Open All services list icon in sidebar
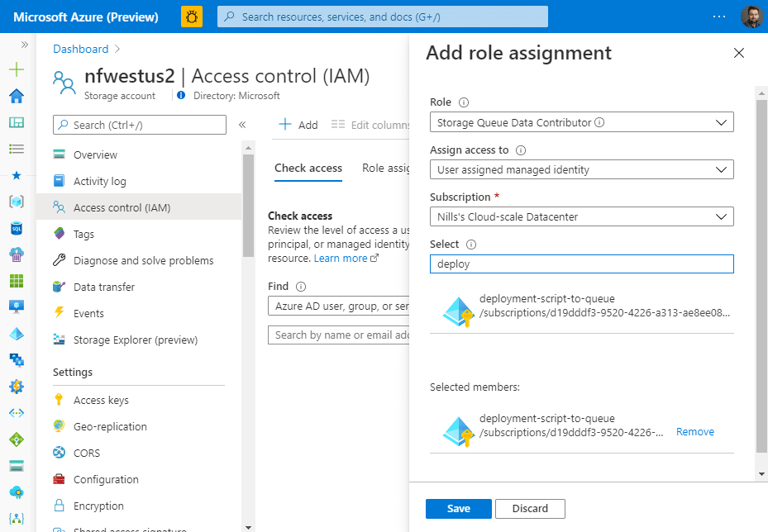Viewport: 768px width, 532px height. tap(17, 149)
